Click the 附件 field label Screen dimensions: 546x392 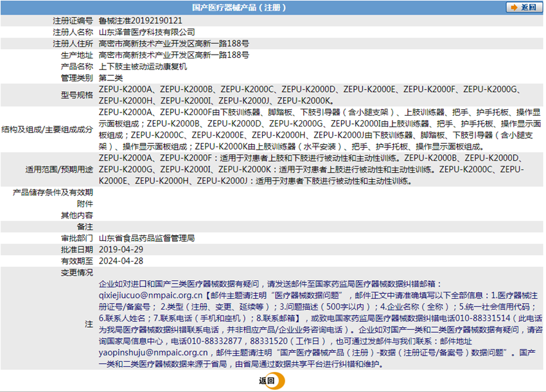(85, 204)
